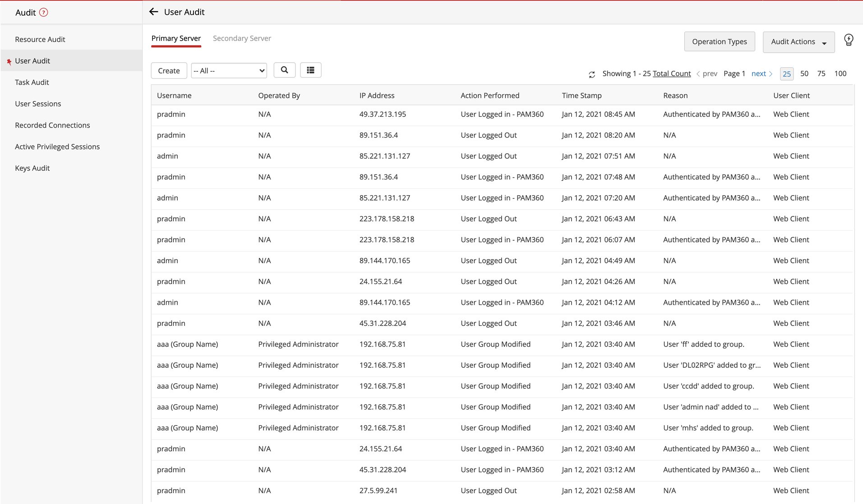Click the search magnifier icon
Image resolution: width=863 pixels, height=504 pixels.
tap(284, 70)
